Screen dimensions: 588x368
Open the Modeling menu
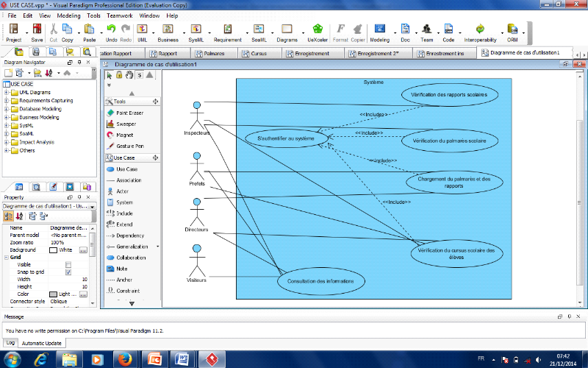69,15
